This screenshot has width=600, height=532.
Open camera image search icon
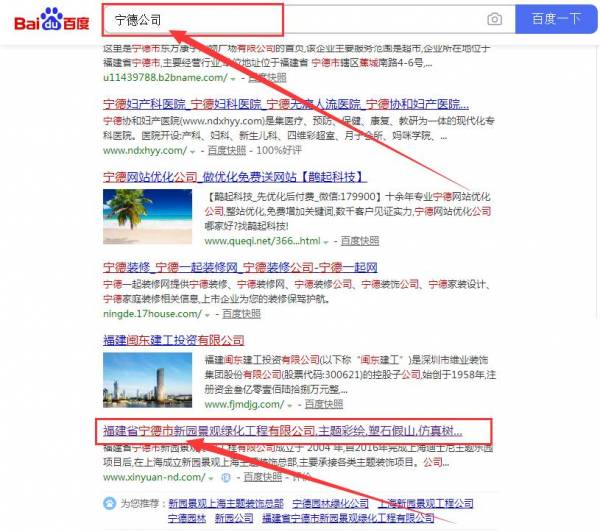click(494, 19)
